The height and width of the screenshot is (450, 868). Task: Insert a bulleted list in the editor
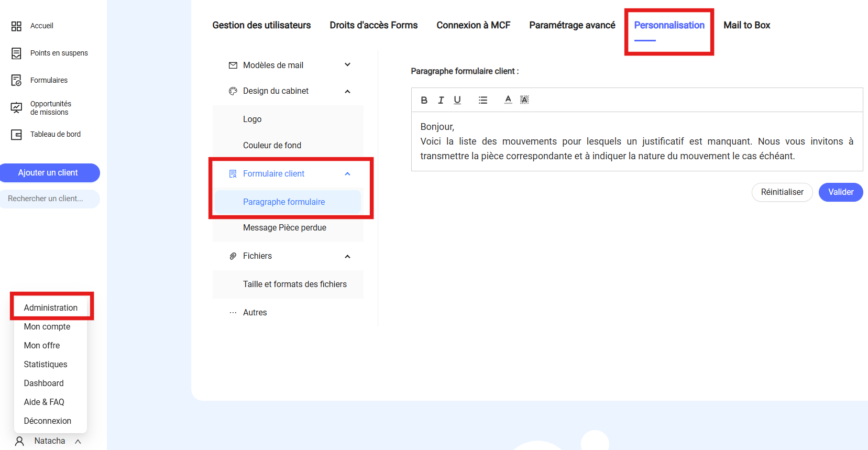pyautogui.click(x=482, y=100)
